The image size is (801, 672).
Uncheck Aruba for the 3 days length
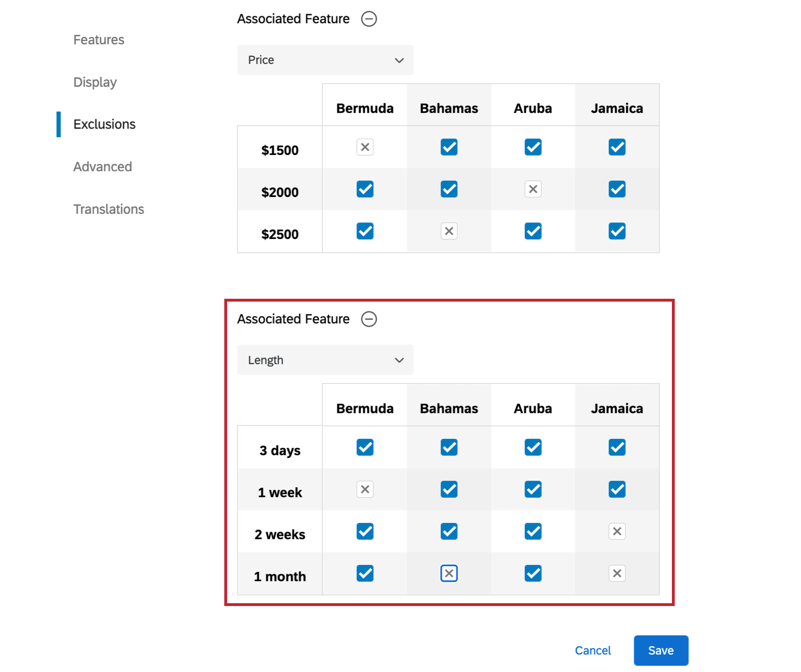pos(532,448)
